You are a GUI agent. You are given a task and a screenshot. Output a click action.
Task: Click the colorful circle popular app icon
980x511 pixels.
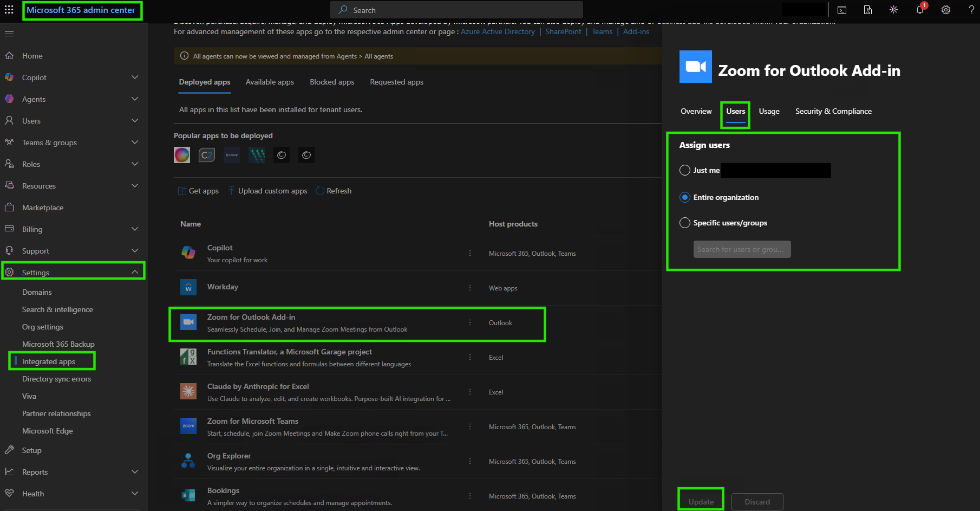point(182,155)
